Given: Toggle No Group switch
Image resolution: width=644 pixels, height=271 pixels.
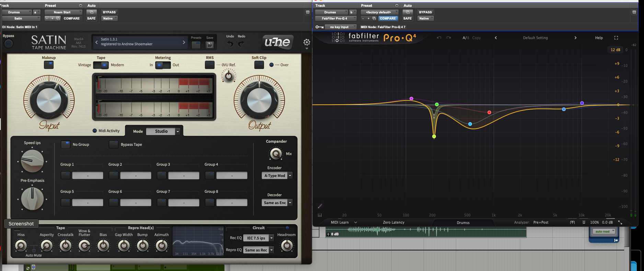Looking at the screenshot, I should click(66, 144).
